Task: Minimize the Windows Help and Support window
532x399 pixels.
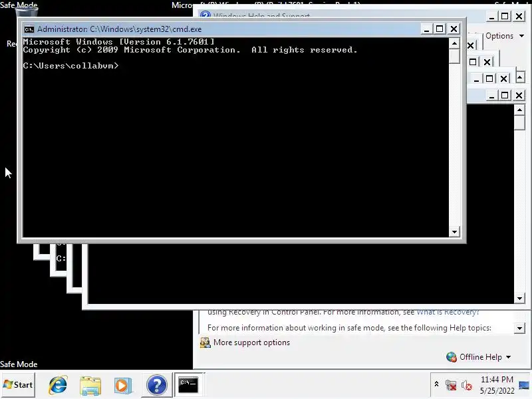Action: pyautogui.click(x=491, y=16)
